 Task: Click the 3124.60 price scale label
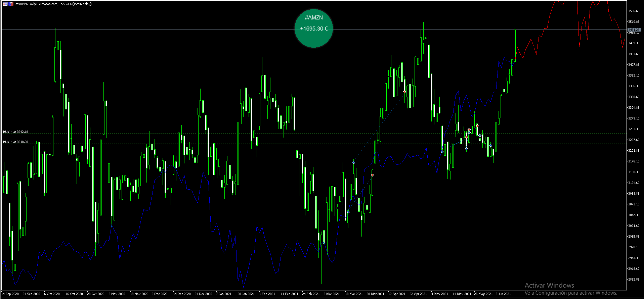pos(634,183)
